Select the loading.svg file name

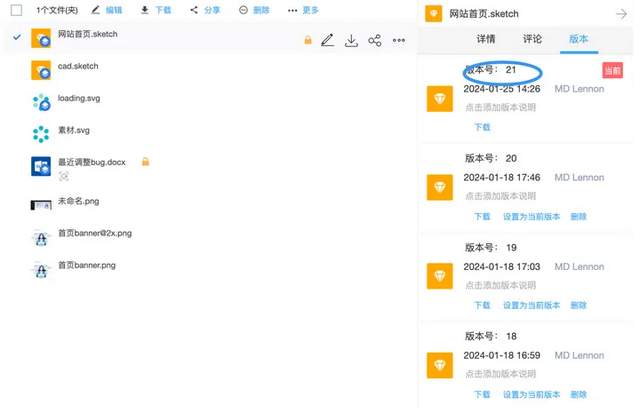[79, 98]
